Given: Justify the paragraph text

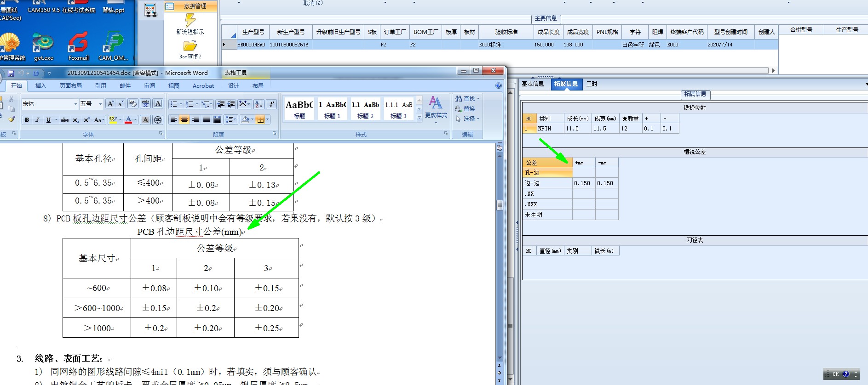Looking at the screenshot, I should point(207,120).
